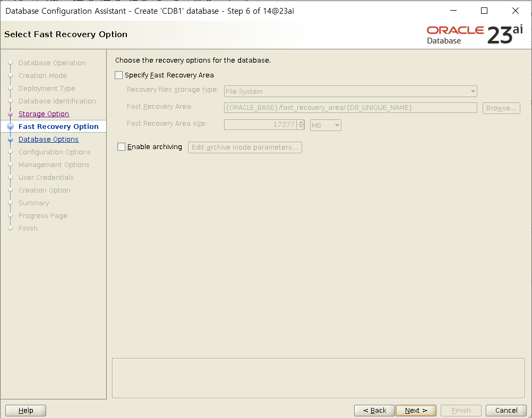Select Fast Recovery Option step
Image resolution: width=532 pixels, height=418 pixels.
click(58, 126)
